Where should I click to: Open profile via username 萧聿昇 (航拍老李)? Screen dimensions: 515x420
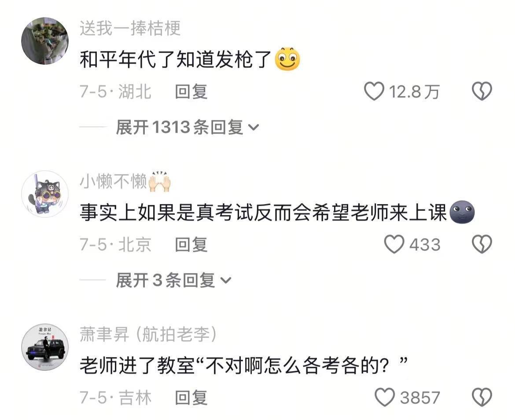[x=148, y=334]
